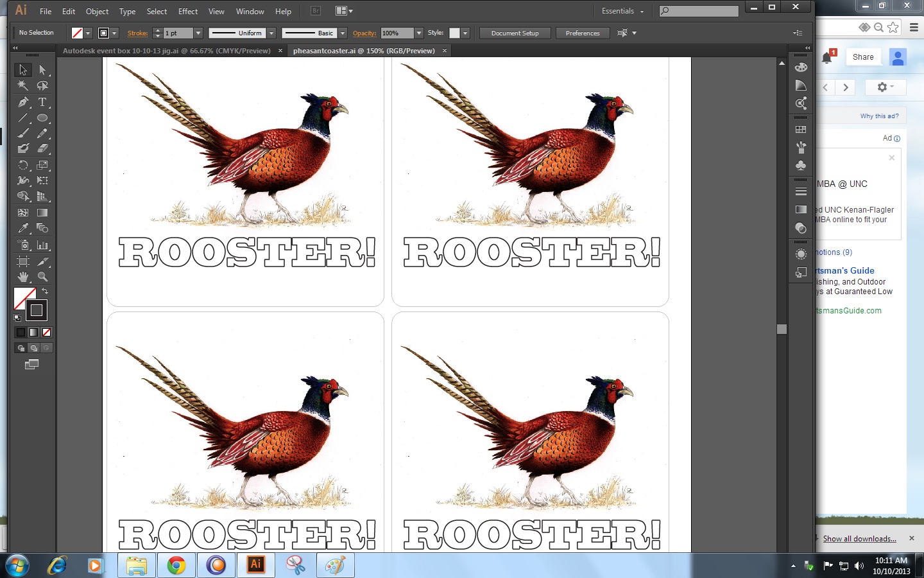Open the Opacity percentage dropdown

pyautogui.click(x=419, y=33)
